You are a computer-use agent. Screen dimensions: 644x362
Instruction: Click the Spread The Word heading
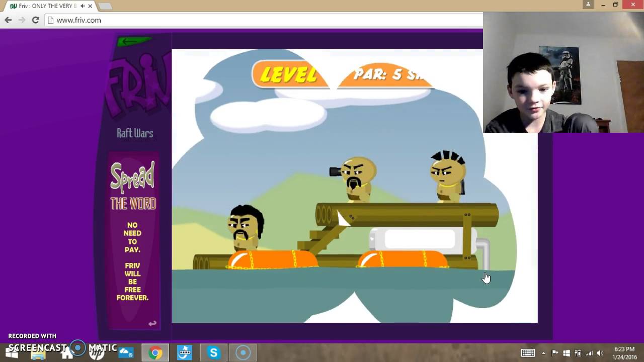pyautogui.click(x=133, y=186)
